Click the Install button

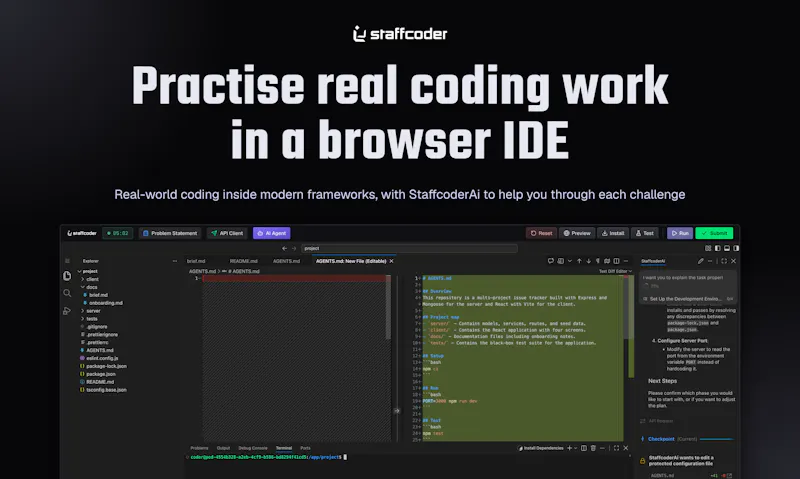pos(613,233)
